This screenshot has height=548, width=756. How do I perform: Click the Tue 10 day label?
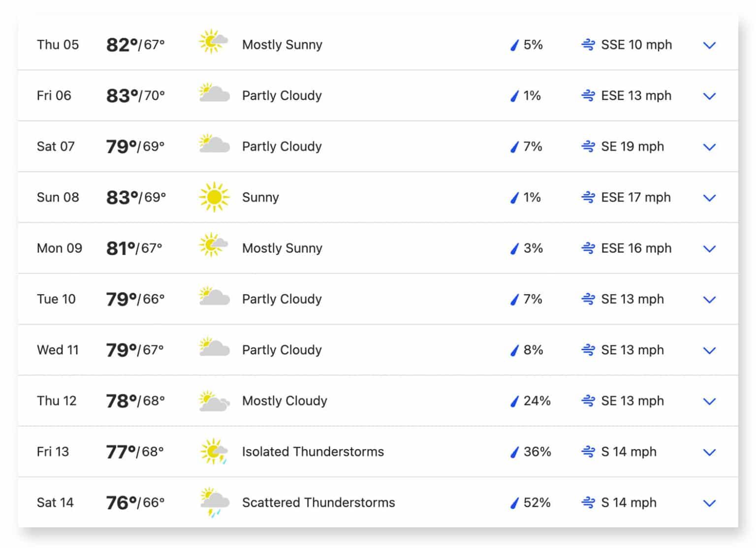pyautogui.click(x=56, y=299)
